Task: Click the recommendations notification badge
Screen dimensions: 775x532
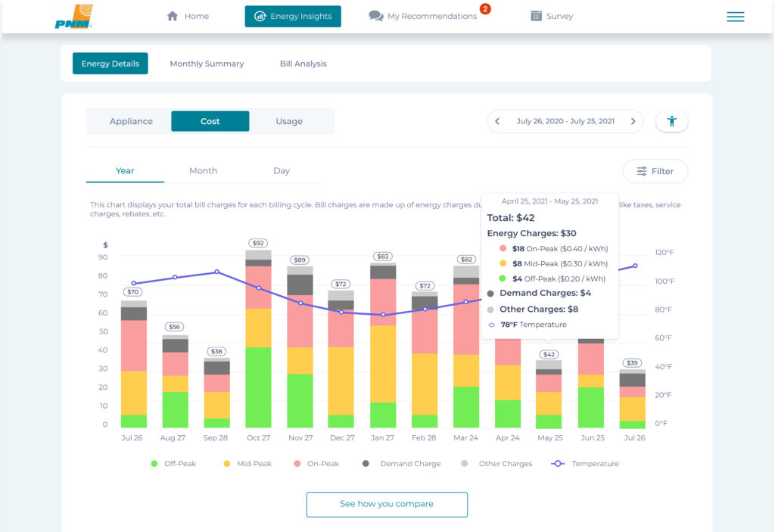Action: (485, 9)
